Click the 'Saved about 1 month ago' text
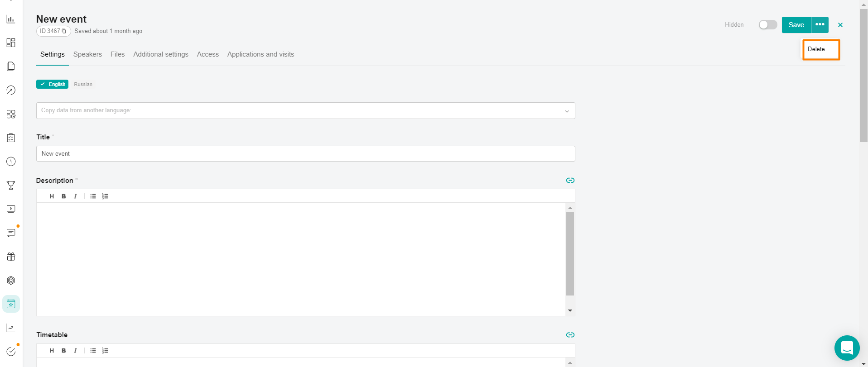868x367 pixels. click(108, 31)
